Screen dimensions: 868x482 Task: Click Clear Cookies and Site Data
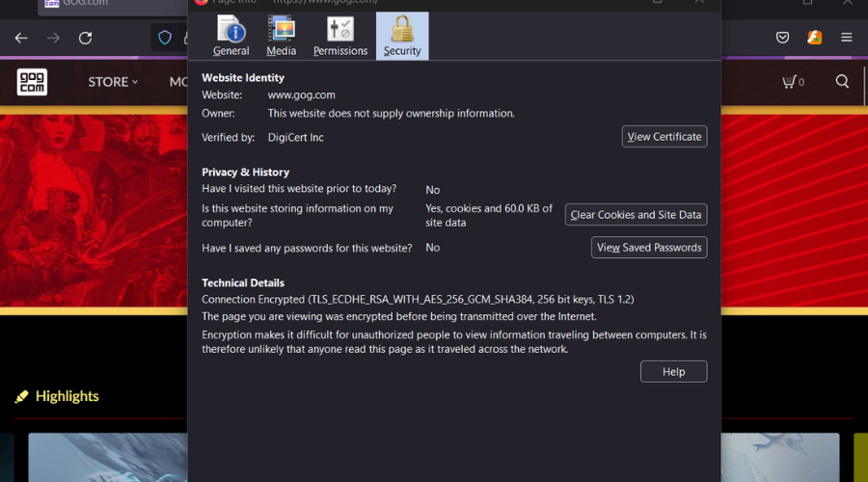636,215
